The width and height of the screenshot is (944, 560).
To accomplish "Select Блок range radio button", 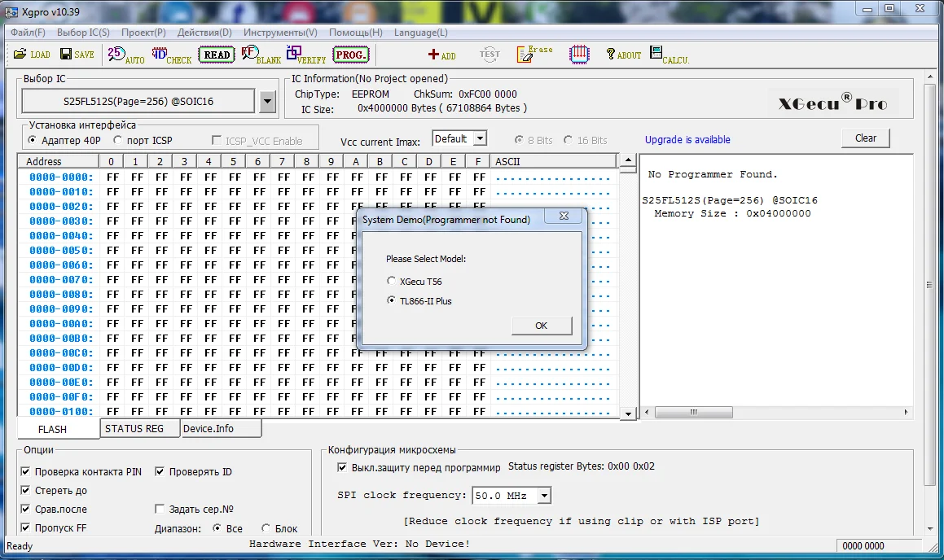I will 266,528.
